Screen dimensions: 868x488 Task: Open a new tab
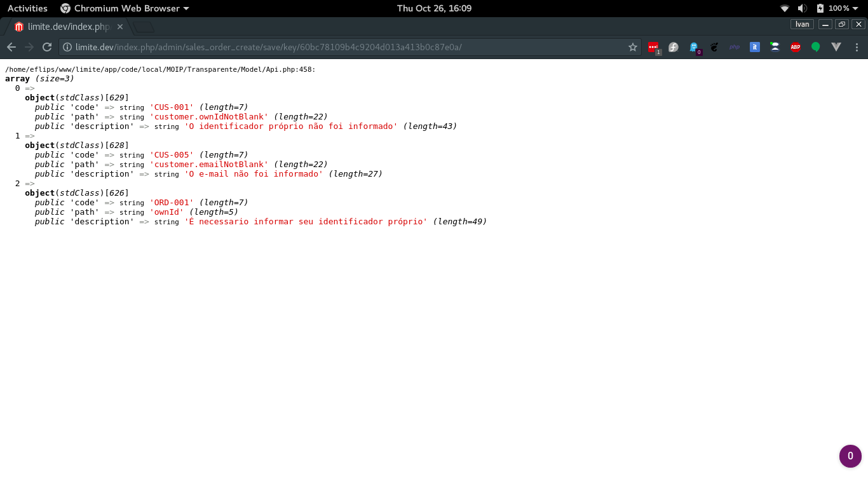pyautogui.click(x=144, y=27)
